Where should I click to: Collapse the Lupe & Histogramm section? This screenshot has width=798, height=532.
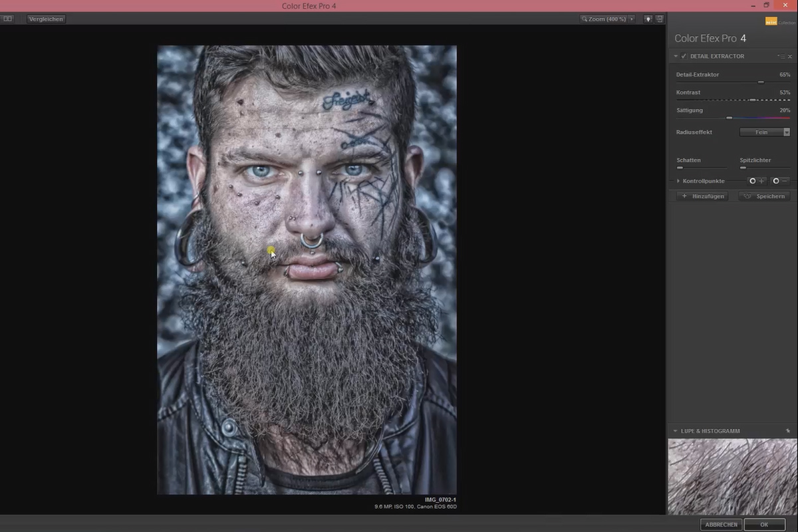tap(675, 431)
